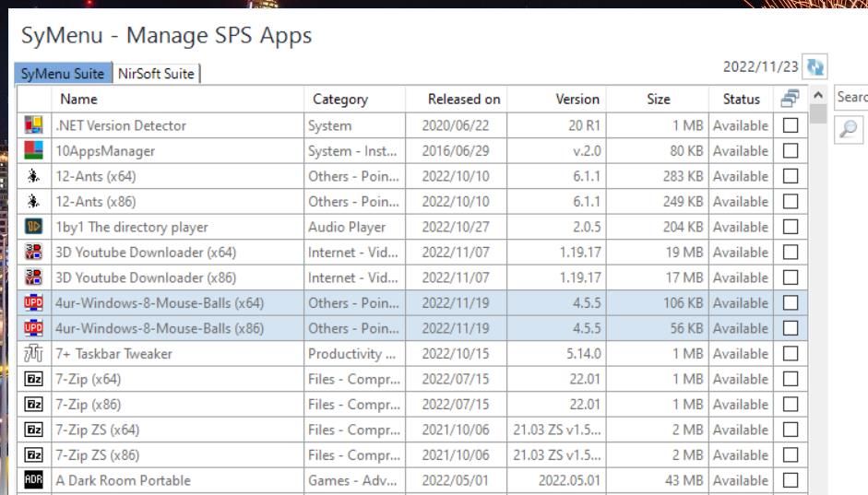Click the vertical scrollbar thumb
868x495 pixels.
(x=817, y=114)
